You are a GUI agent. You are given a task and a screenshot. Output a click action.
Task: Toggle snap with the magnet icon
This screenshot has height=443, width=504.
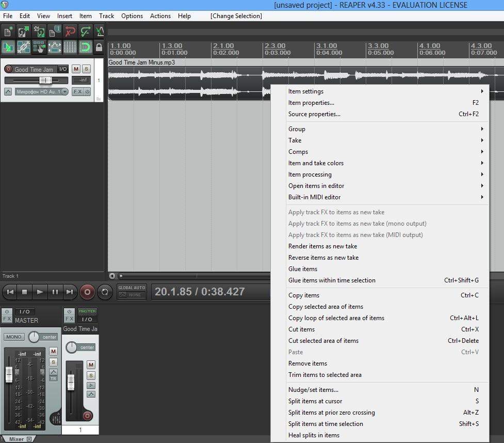point(85,48)
